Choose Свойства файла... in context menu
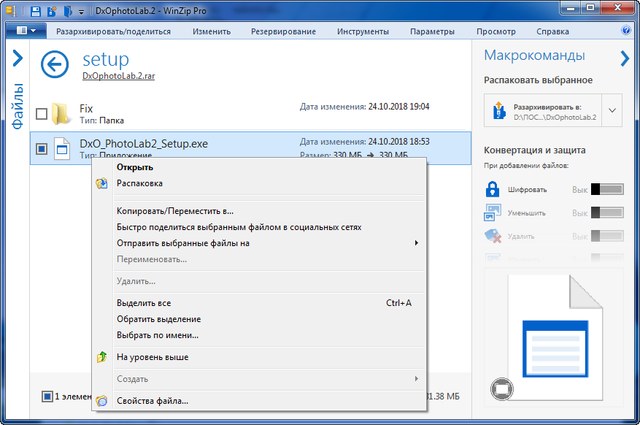The width and height of the screenshot is (640, 425). tap(260, 401)
